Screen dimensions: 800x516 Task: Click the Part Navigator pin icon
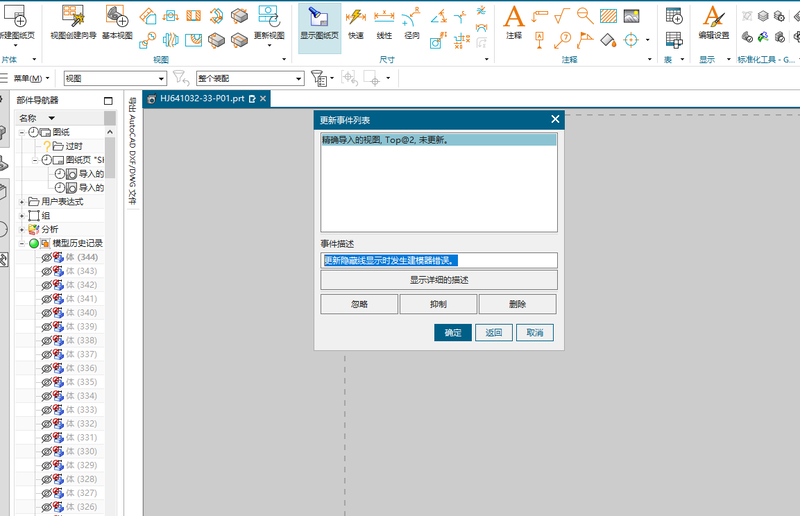(x=108, y=101)
